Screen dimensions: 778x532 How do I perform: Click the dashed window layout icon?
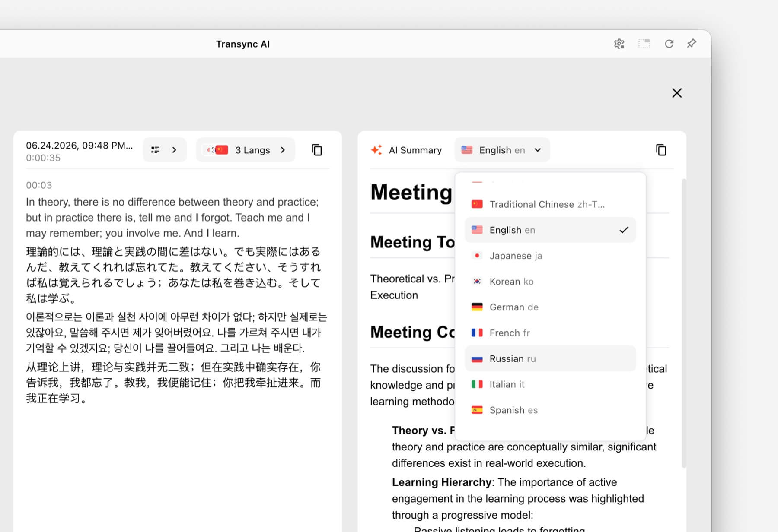[x=644, y=44]
